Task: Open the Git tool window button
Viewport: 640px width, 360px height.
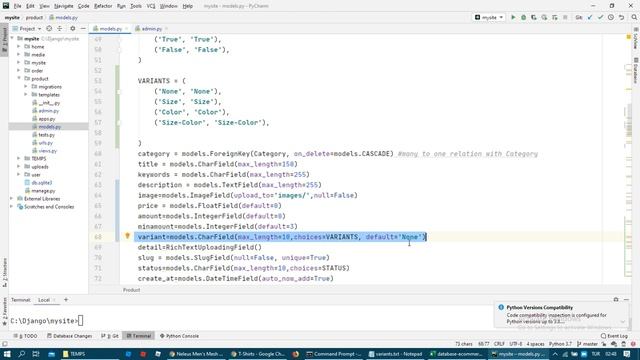Action: tap(110, 336)
